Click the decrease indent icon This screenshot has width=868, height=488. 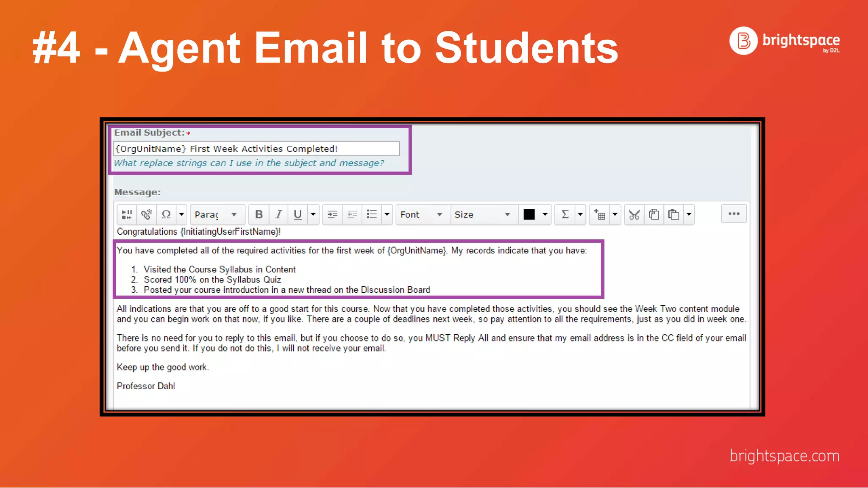pos(352,214)
